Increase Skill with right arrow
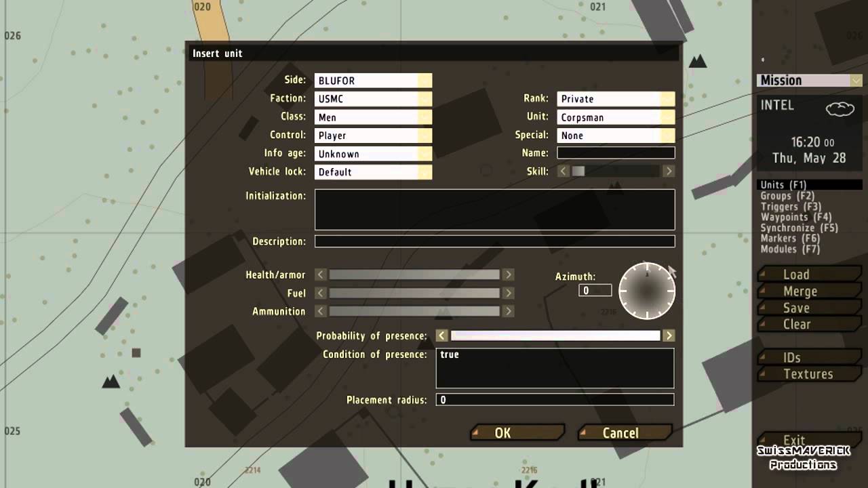 tap(669, 171)
